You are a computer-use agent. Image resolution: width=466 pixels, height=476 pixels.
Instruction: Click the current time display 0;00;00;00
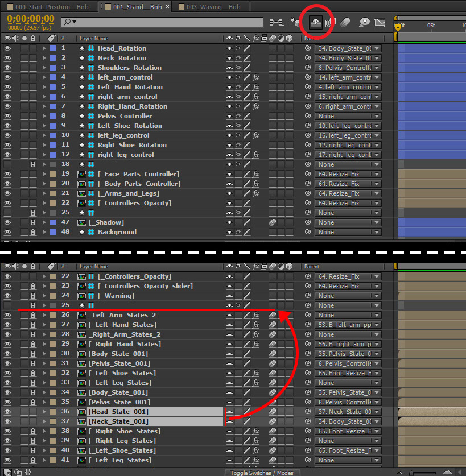pos(31,18)
